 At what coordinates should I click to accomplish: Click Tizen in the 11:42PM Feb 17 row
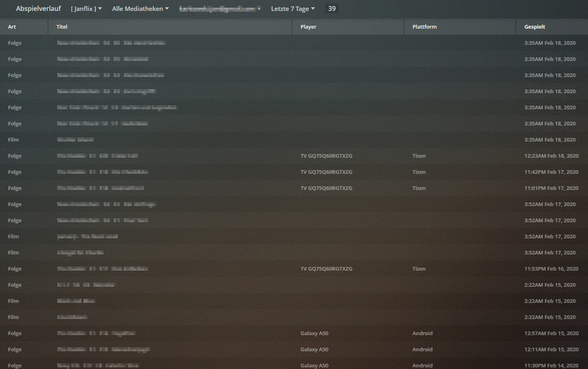click(x=419, y=172)
